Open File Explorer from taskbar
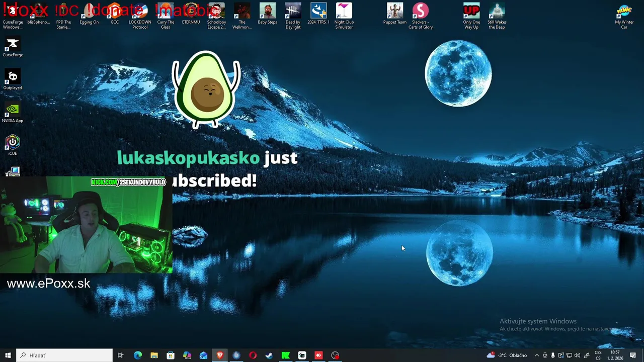The width and height of the screenshot is (644, 362). pyautogui.click(x=154, y=355)
